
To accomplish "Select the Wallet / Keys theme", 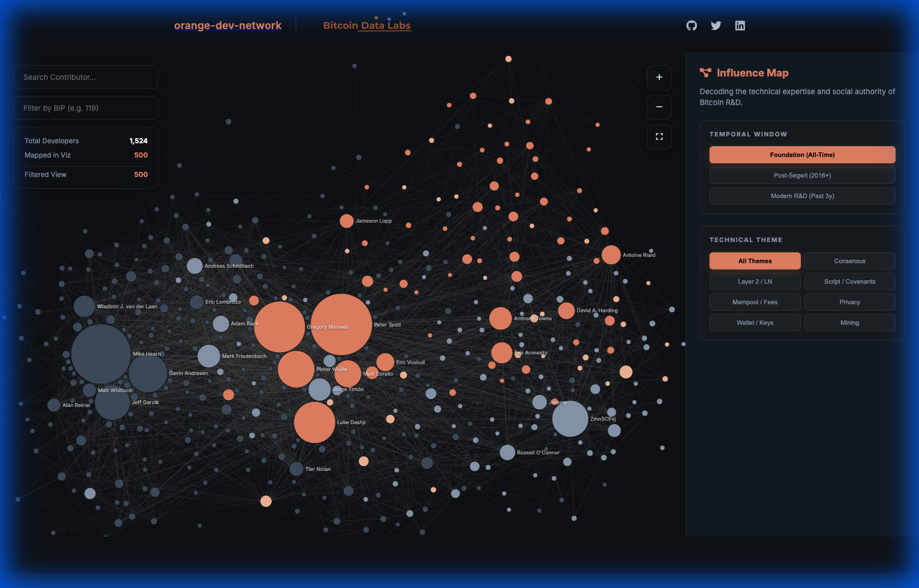I will coord(755,323).
